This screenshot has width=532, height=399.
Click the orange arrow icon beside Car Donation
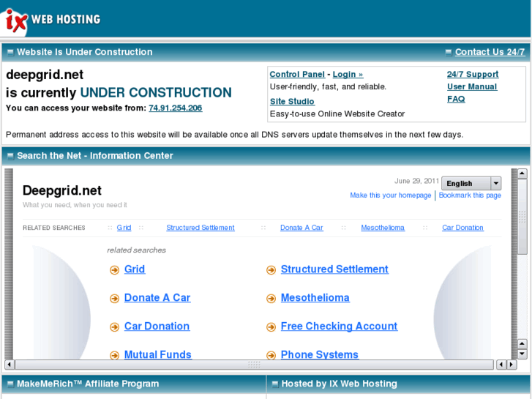(114, 327)
